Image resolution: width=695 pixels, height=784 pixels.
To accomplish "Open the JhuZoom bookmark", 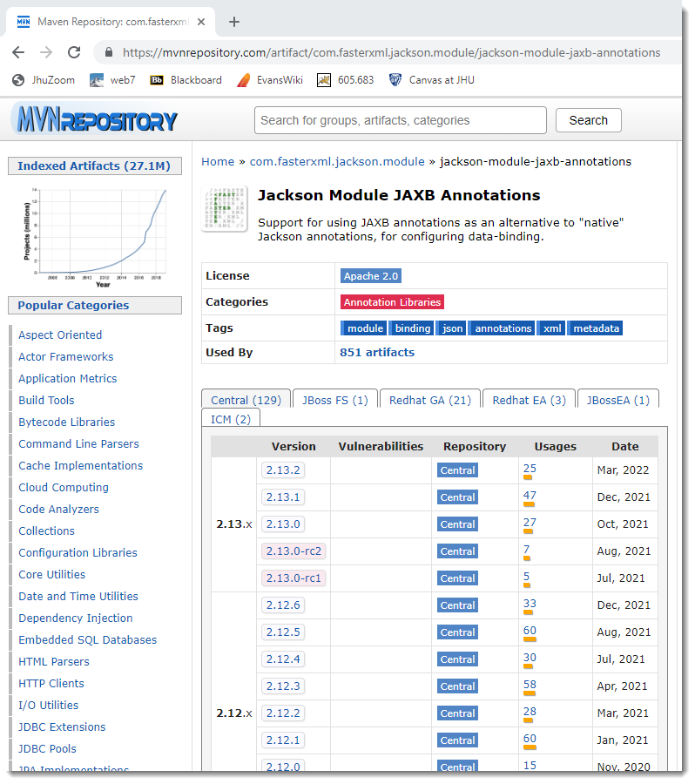I will pos(44,80).
